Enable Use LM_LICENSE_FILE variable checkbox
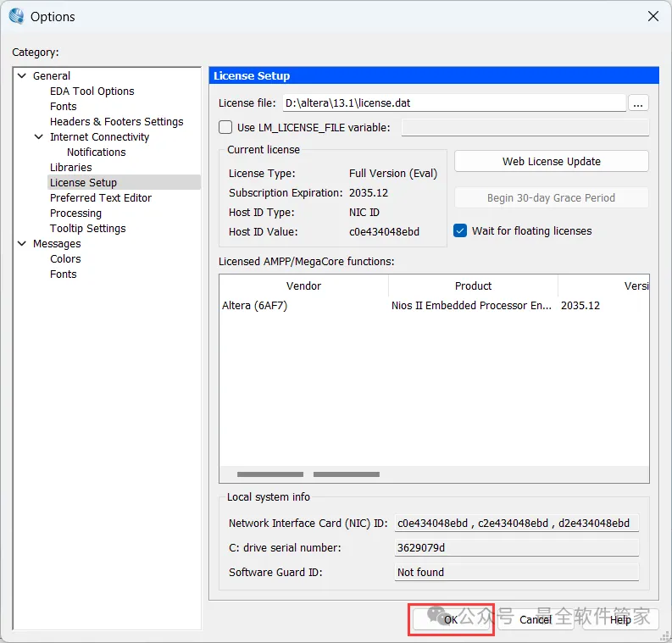 [x=225, y=127]
